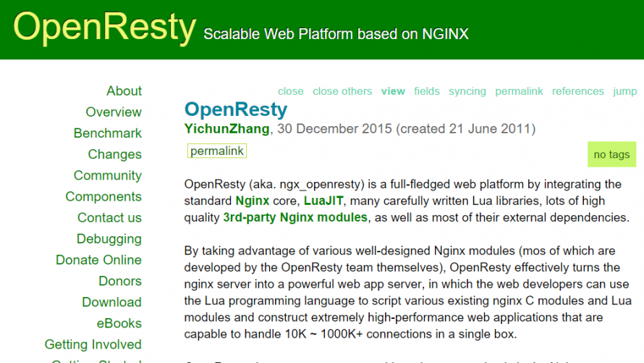Open the Debugging page link
Viewport: 644px width, 363px height.
pos(109,238)
